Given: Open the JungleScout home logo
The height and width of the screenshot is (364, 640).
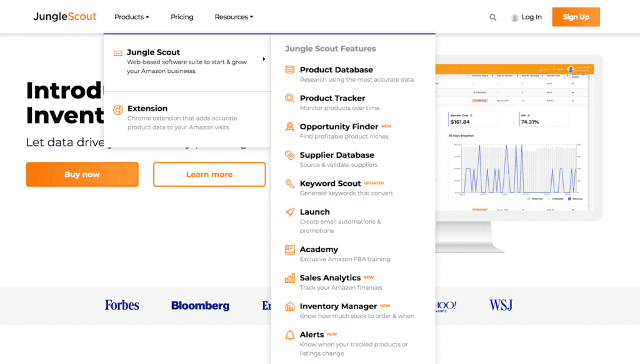Looking at the screenshot, I should coord(65,17).
